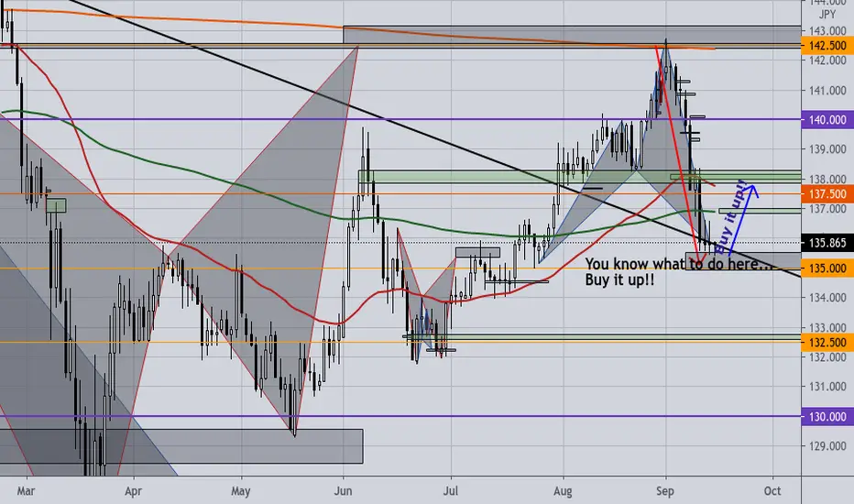
Task: Click the Aug label on time axis
Action: point(564,491)
